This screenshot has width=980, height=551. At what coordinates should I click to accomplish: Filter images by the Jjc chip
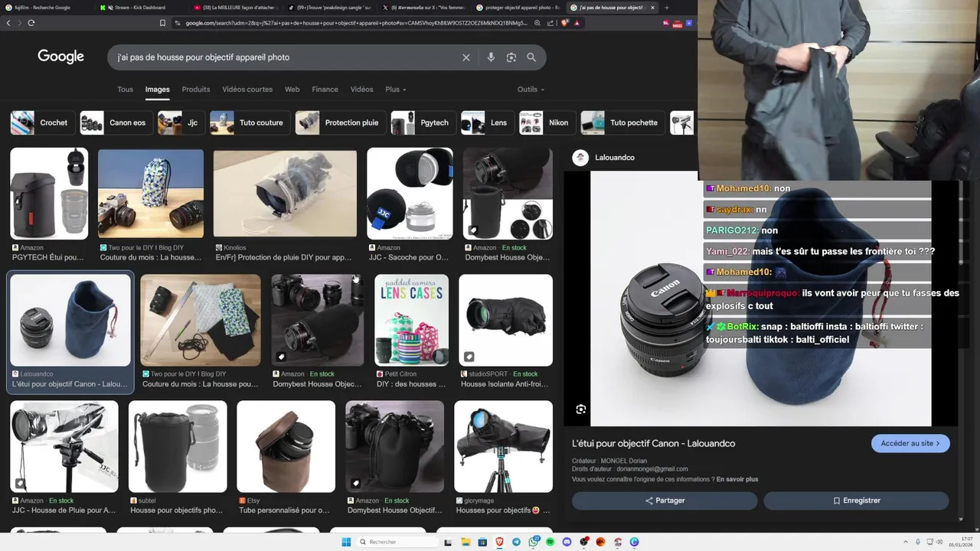pos(181,122)
